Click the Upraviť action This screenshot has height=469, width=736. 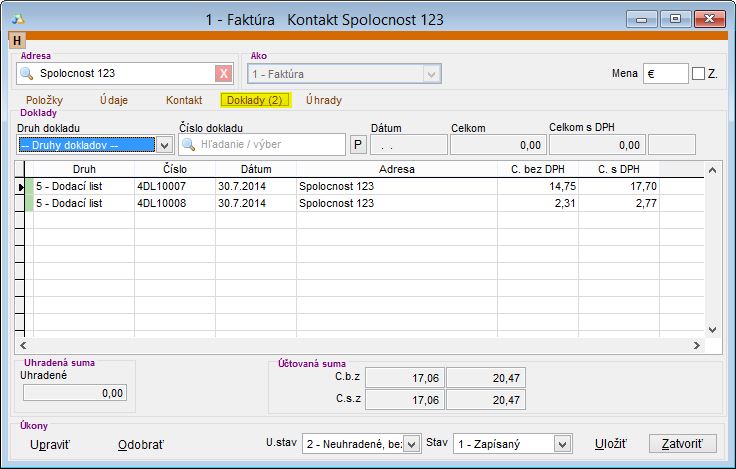click(x=49, y=444)
